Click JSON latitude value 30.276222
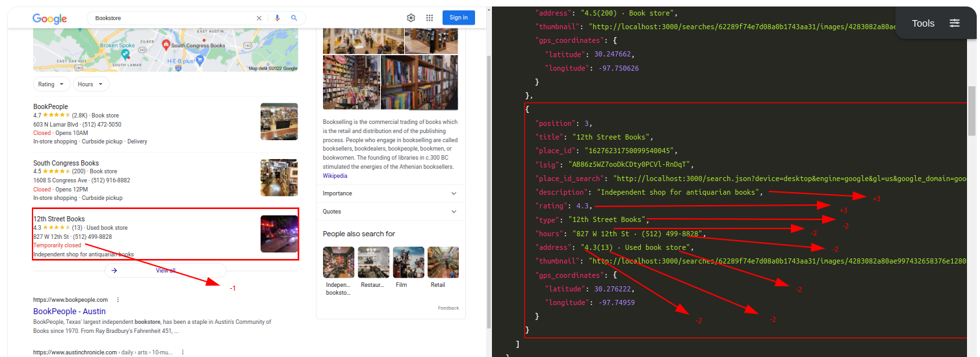980x357 pixels. pos(612,288)
